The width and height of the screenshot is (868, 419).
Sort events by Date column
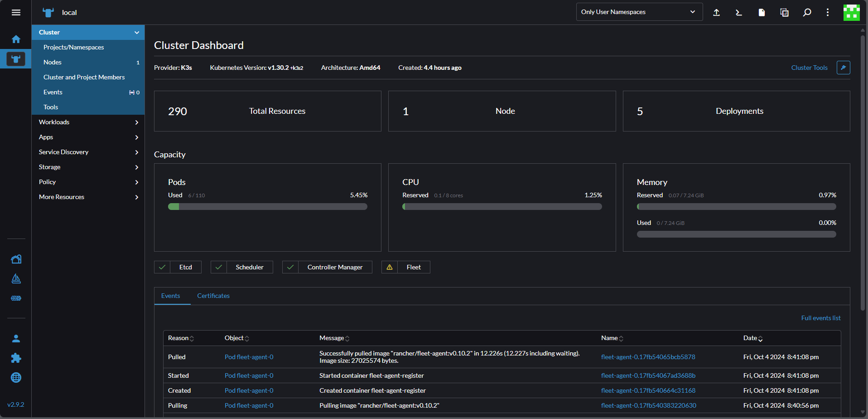pos(753,338)
